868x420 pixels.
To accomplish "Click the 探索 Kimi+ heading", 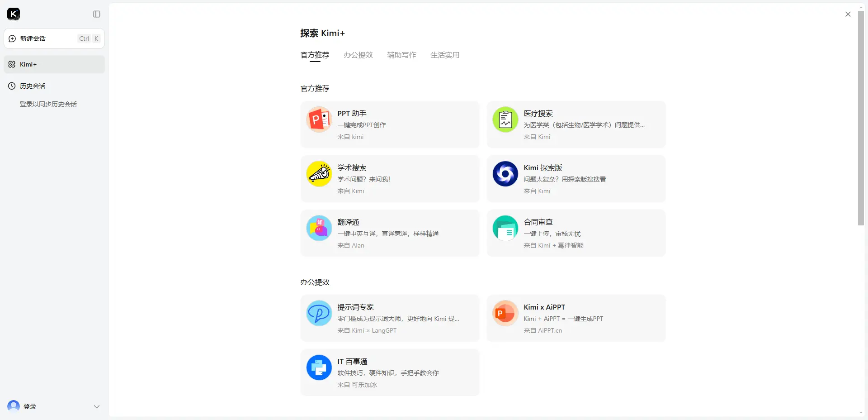I will click(322, 33).
